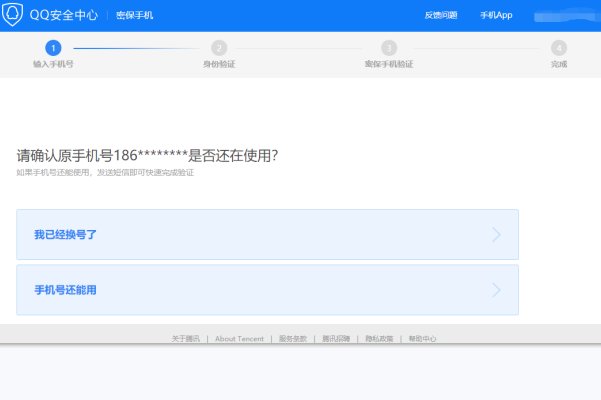Open QQ安全中心 home title
The width and height of the screenshot is (601, 400).
[x=64, y=15]
